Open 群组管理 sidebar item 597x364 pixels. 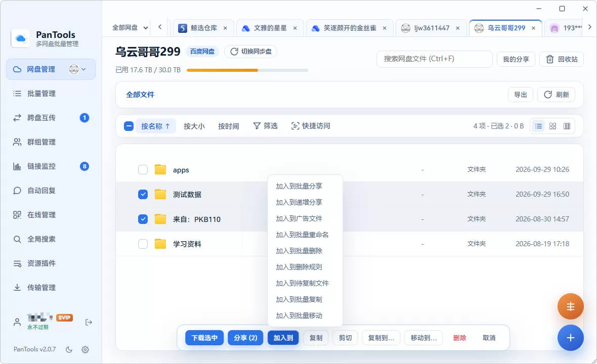point(51,142)
